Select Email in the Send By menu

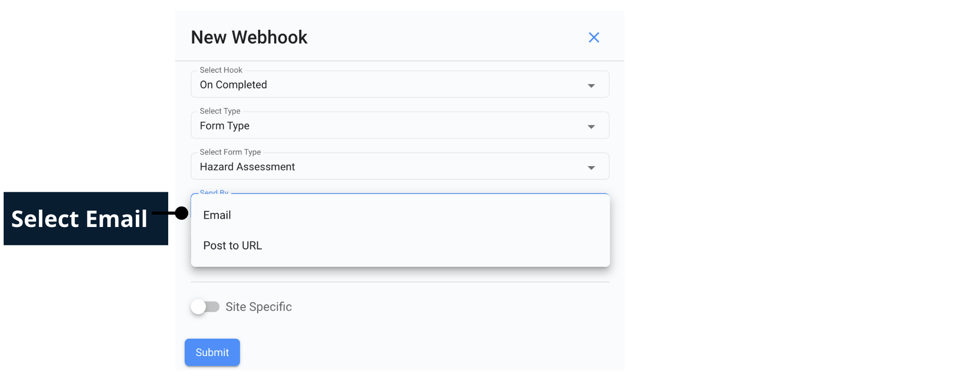[217, 215]
